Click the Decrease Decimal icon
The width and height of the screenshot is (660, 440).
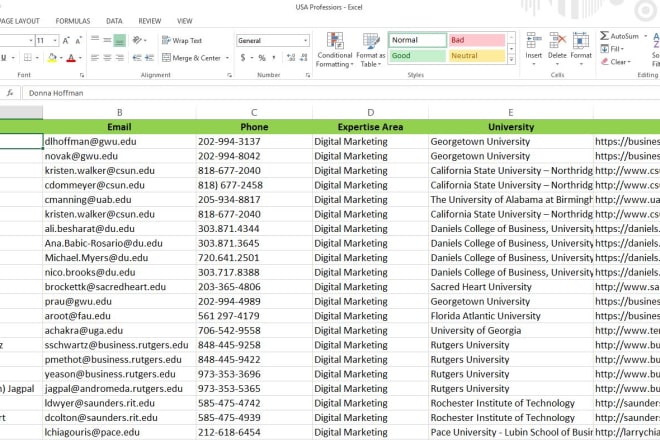(x=304, y=58)
